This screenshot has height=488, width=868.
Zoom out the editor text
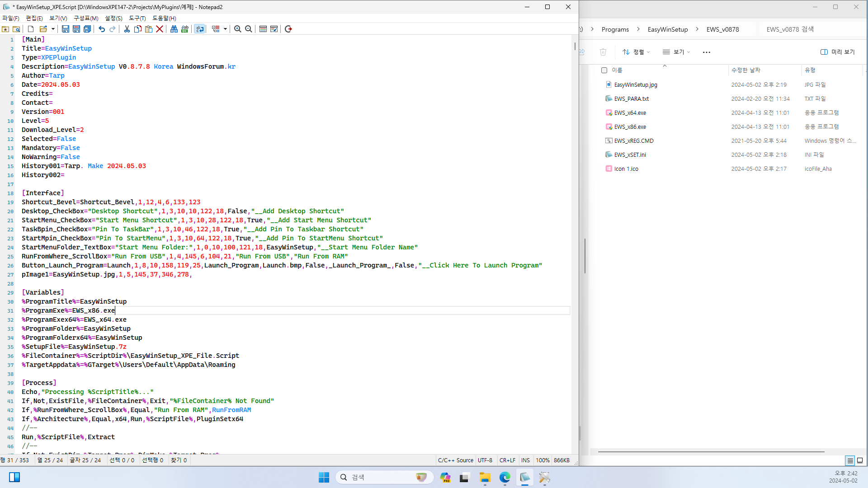point(248,29)
